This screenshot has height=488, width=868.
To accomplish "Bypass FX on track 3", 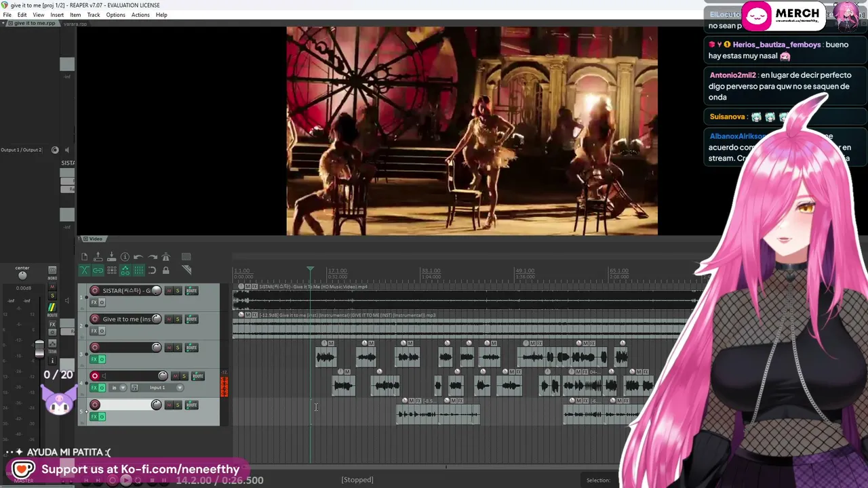I will click(102, 359).
